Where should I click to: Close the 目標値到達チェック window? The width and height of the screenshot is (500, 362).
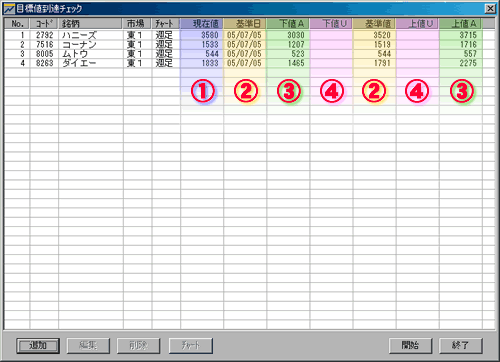[490, 9]
